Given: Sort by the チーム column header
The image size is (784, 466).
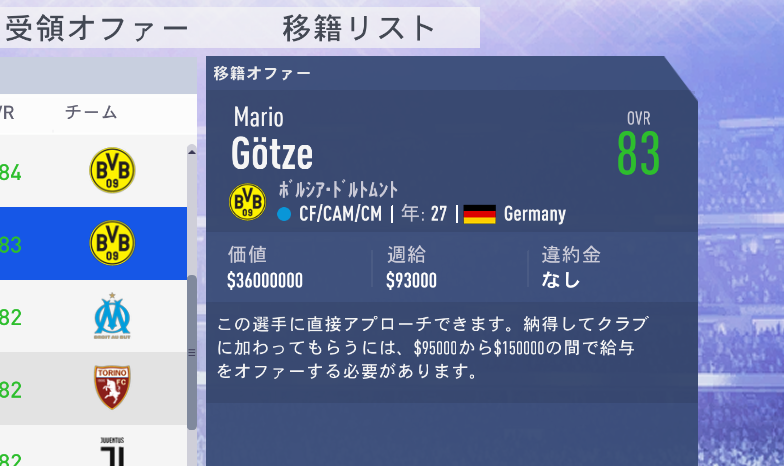Looking at the screenshot, I should click(x=91, y=112).
